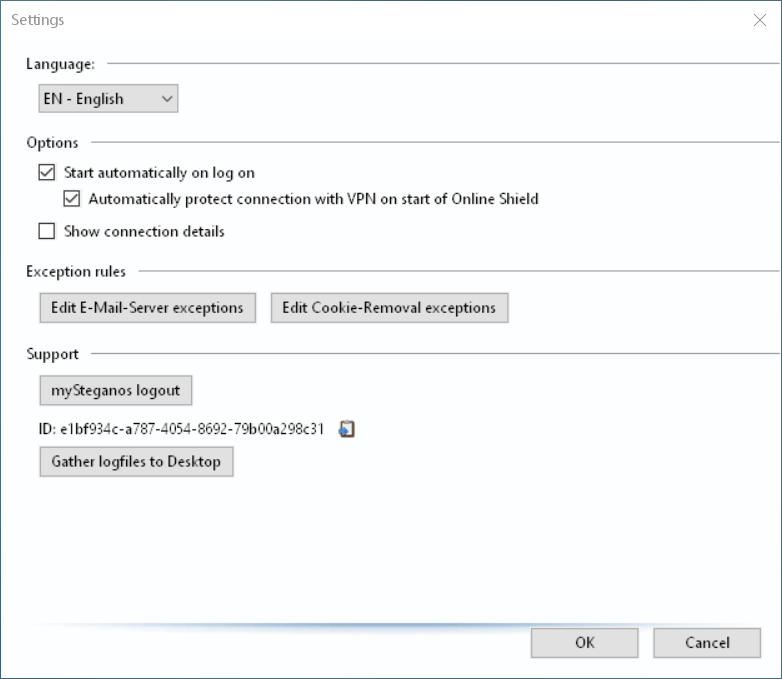Toggle the Start automatically on log on checkbox
The width and height of the screenshot is (782, 679).
point(47,172)
